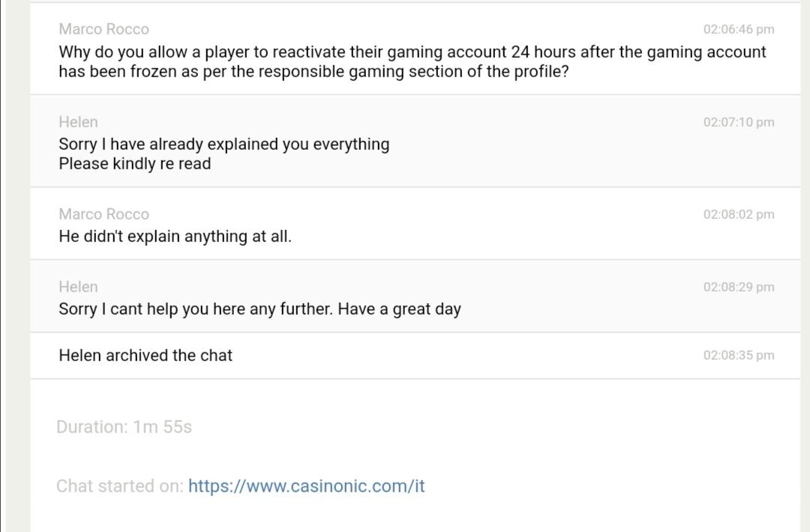This screenshot has height=532, width=810.
Task: Click the 02:08:35 pm archive timestamp
Action: (738, 355)
